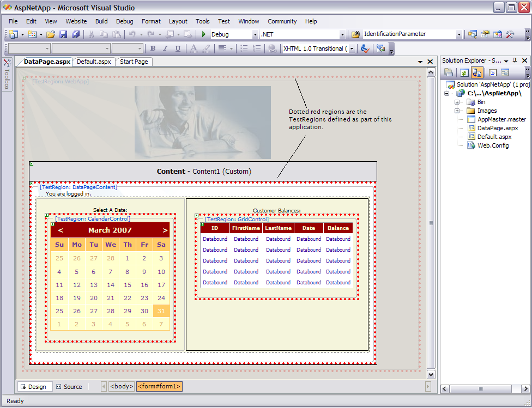Click Refresh icon in Solution Explorer toolbar
The image size is (532, 408).
(464, 72)
